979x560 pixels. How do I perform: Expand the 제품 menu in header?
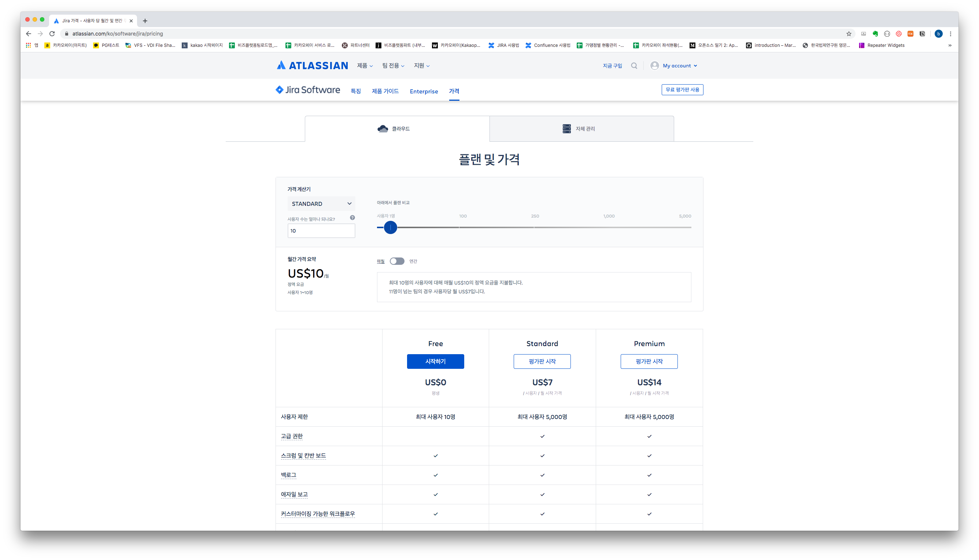(x=365, y=66)
